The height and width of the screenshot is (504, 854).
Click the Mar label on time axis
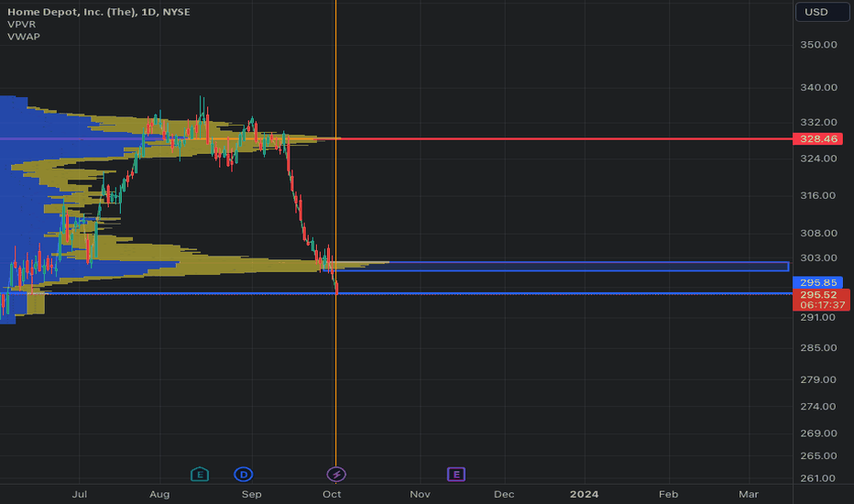pyautogui.click(x=749, y=494)
